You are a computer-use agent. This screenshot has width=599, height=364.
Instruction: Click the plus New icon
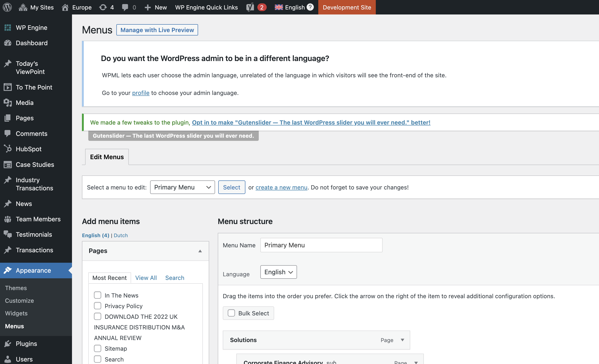(148, 7)
